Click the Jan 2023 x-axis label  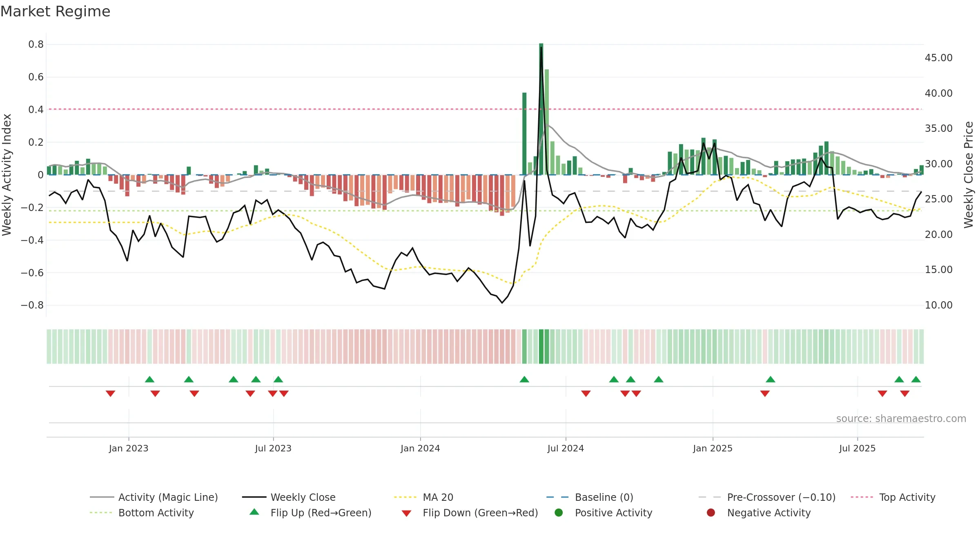click(129, 448)
